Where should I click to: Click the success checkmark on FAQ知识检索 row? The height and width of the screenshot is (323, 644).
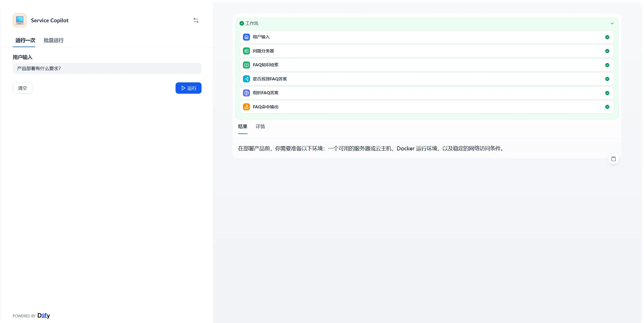tap(607, 65)
